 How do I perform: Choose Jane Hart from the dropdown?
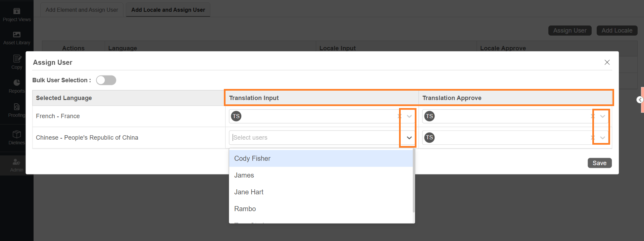(249, 192)
